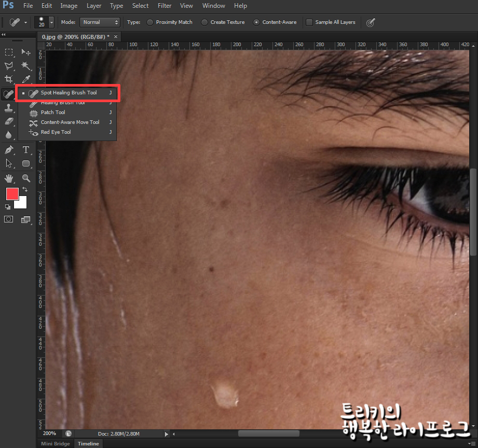The image size is (478, 448).
Task: Swap foreground and background colors icon
Action: [24, 190]
